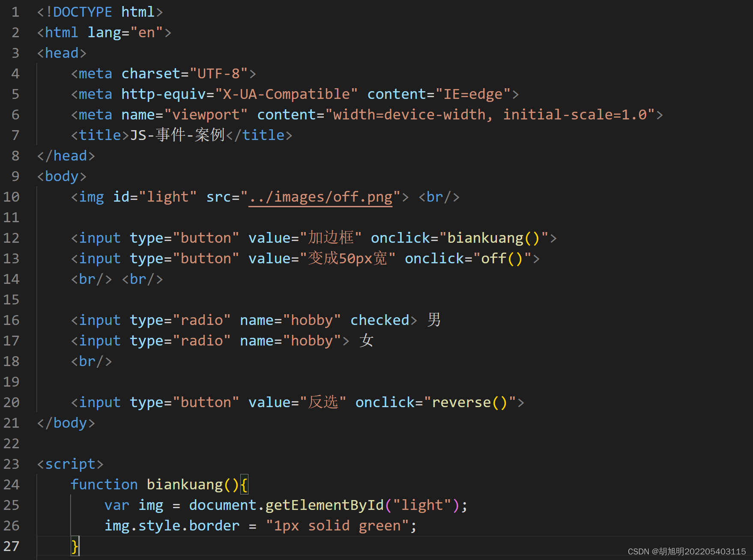Click the checked attribute on line 16
Image resolution: width=753 pixels, height=560 pixels.
pos(379,320)
